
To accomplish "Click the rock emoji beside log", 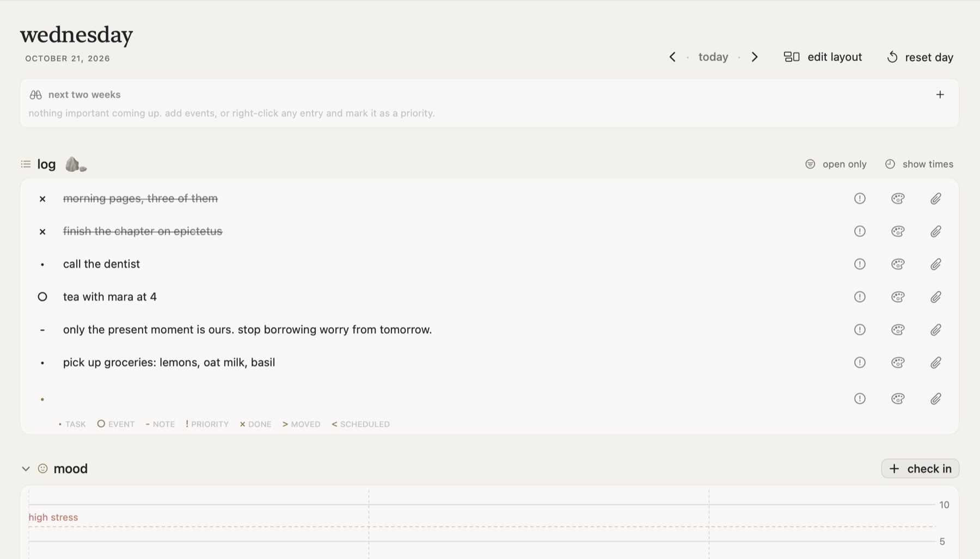I will pyautogui.click(x=76, y=164).
